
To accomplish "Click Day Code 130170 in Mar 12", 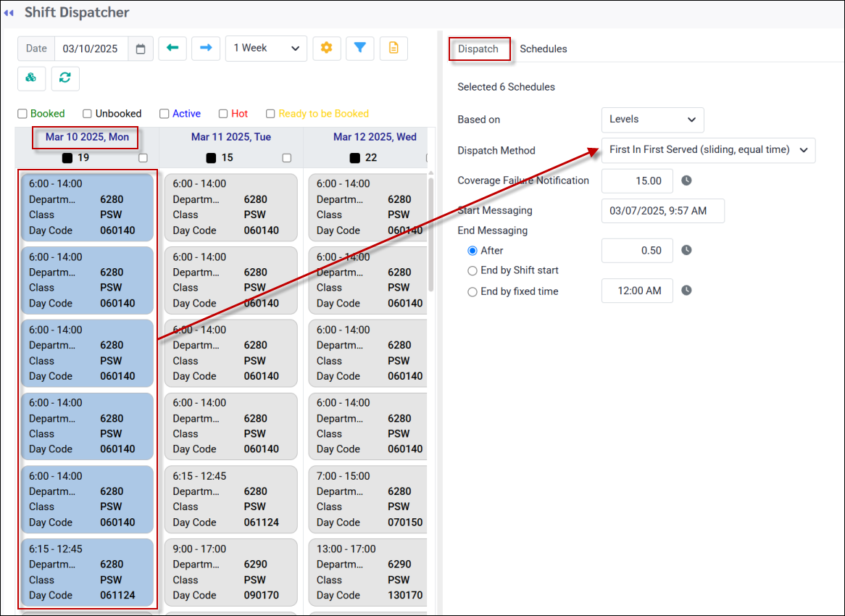I will pos(405,596).
